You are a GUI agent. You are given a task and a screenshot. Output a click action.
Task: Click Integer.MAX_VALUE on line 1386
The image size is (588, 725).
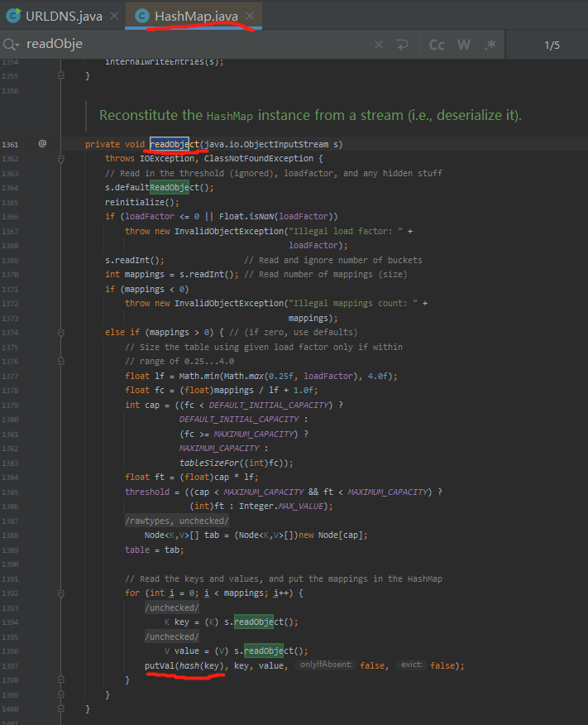click(x=282, y=507)
